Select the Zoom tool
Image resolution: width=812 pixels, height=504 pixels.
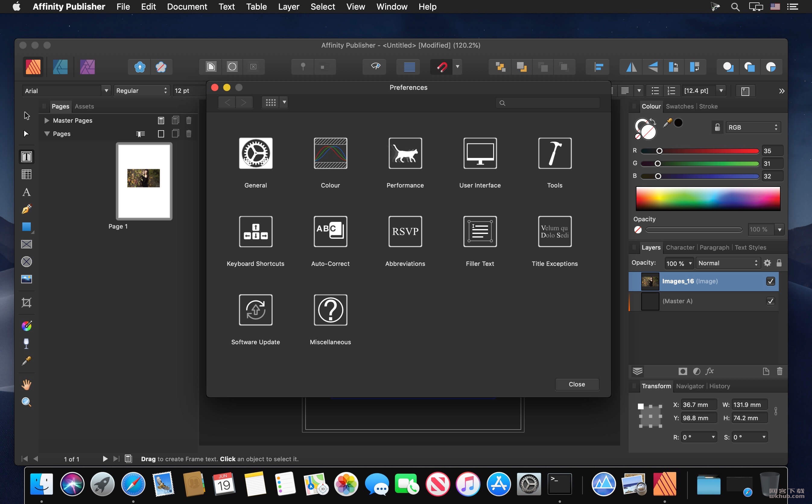(x=26, y=402)
